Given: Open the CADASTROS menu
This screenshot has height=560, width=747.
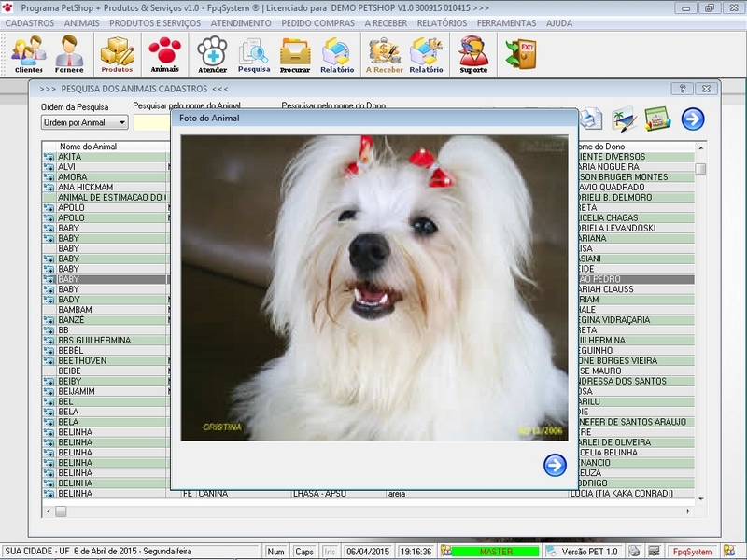Looking at the screenshot, I should (30, 22).
